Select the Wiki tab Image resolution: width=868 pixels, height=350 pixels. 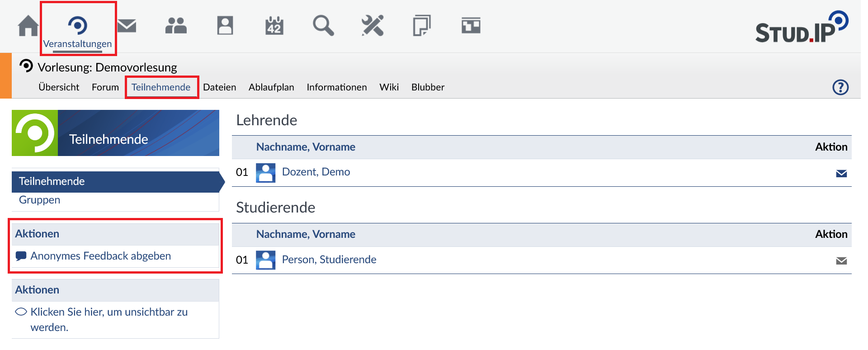(389, 87)
